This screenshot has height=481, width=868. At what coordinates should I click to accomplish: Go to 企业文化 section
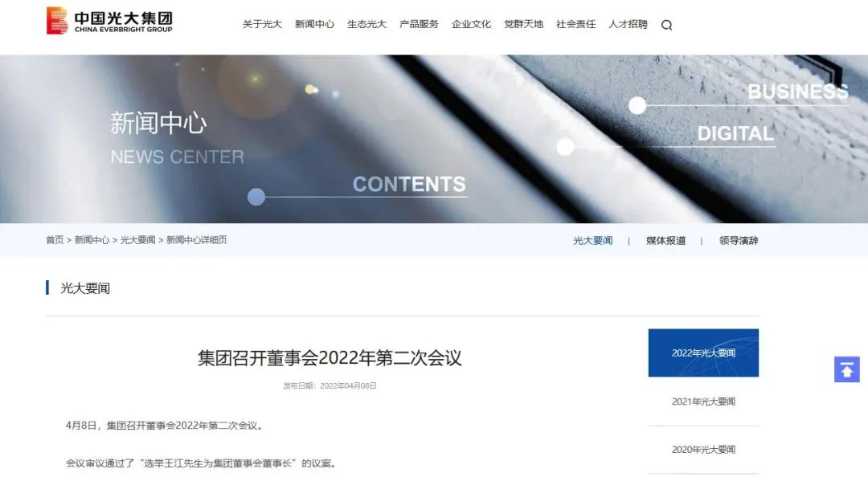[471, 24]
